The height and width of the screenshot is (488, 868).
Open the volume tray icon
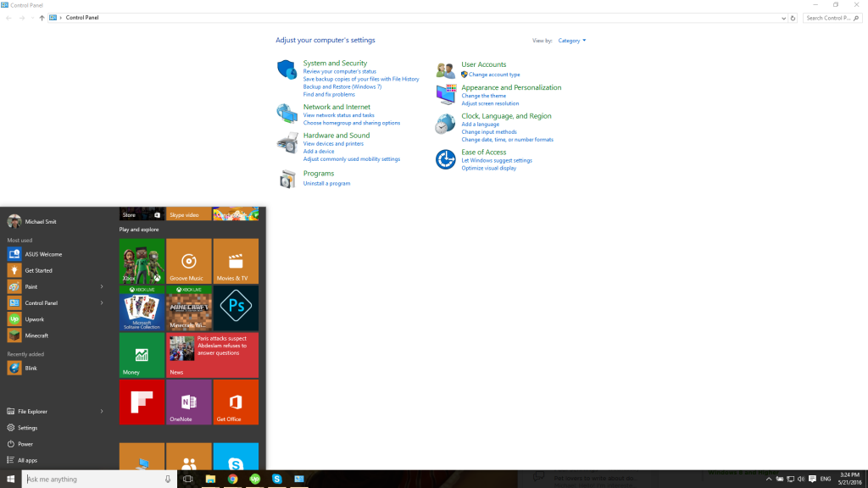[x=801, y=480]
